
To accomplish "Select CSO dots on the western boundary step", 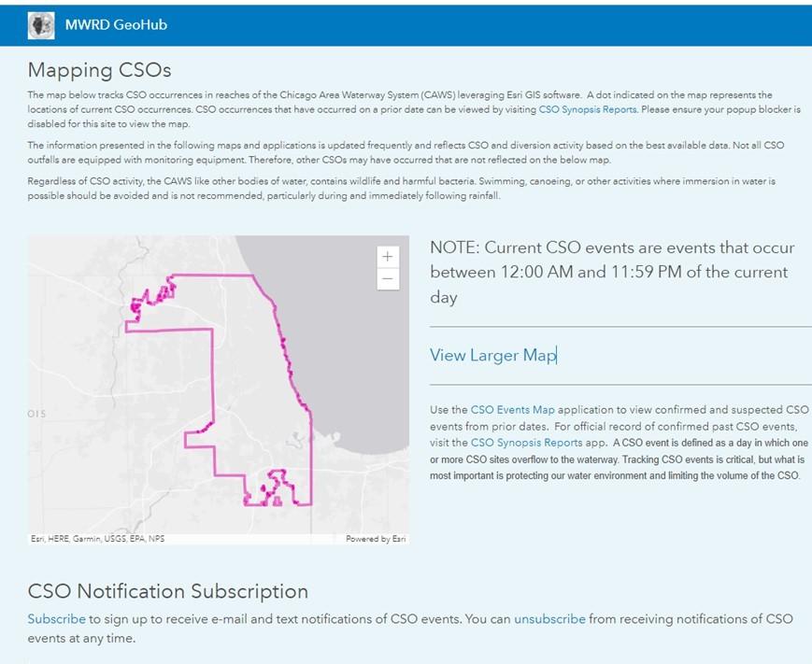I will (201, 429).
